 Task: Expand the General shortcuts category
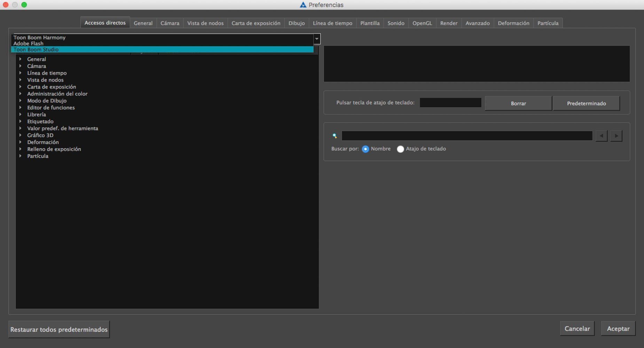[x=21, y=59]
